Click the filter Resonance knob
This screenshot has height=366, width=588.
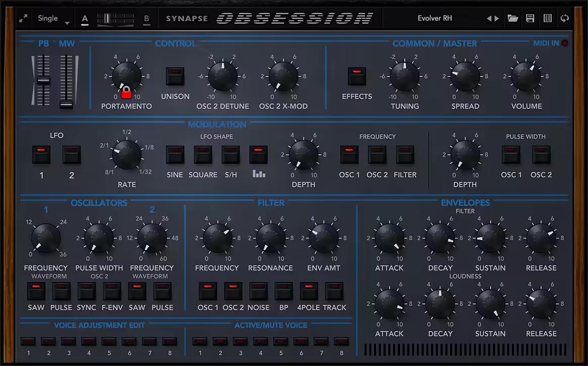coord(271,238)
